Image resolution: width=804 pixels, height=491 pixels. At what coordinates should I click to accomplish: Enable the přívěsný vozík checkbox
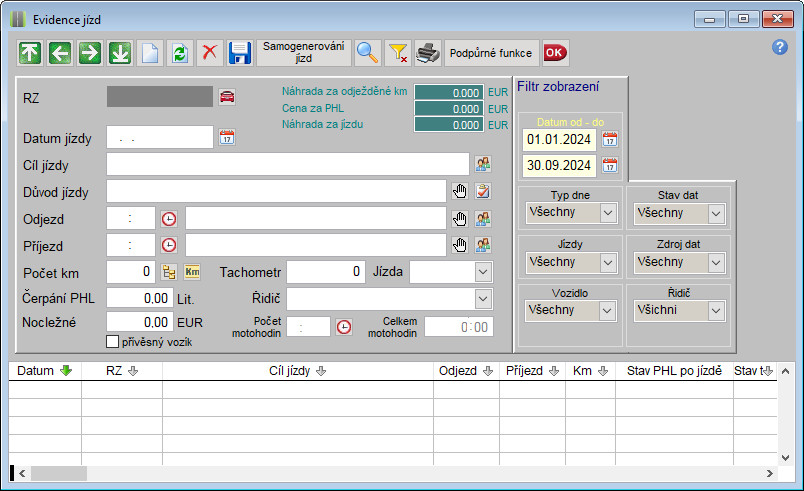[x=113, y=342]
